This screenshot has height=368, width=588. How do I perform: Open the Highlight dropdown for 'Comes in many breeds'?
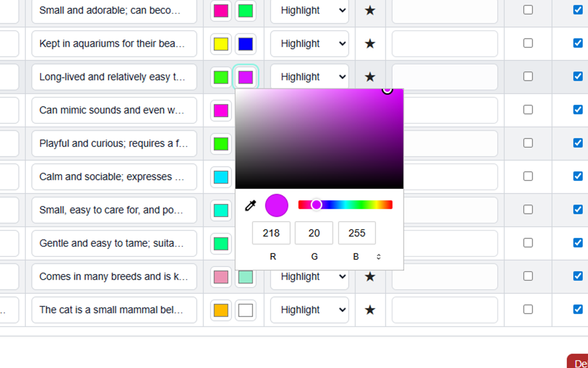pos(310,276)
